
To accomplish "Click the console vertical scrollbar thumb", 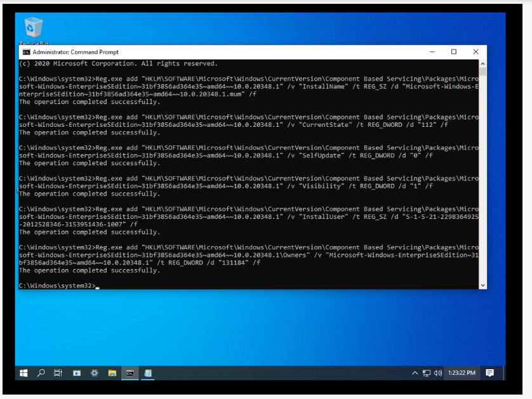I will pos(483,71).
